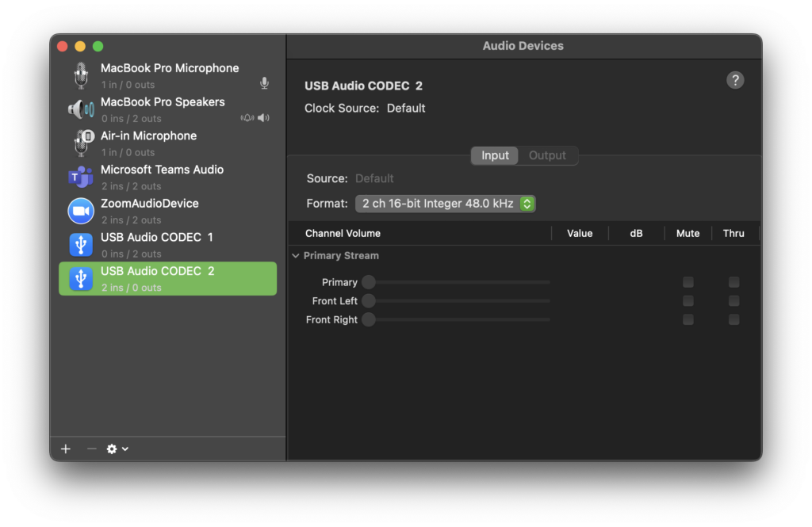Mute the Front Right channel

688,319
